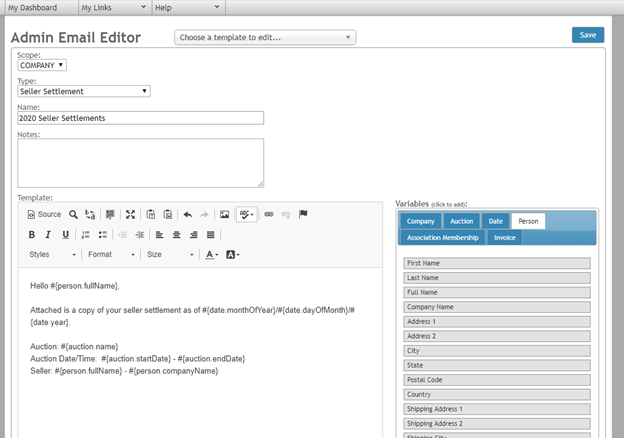Image resolution: width=624 pixels, height=438 pixels.
Task: Open the Choose a template to edit dropdown
Action: click(265, 37)
